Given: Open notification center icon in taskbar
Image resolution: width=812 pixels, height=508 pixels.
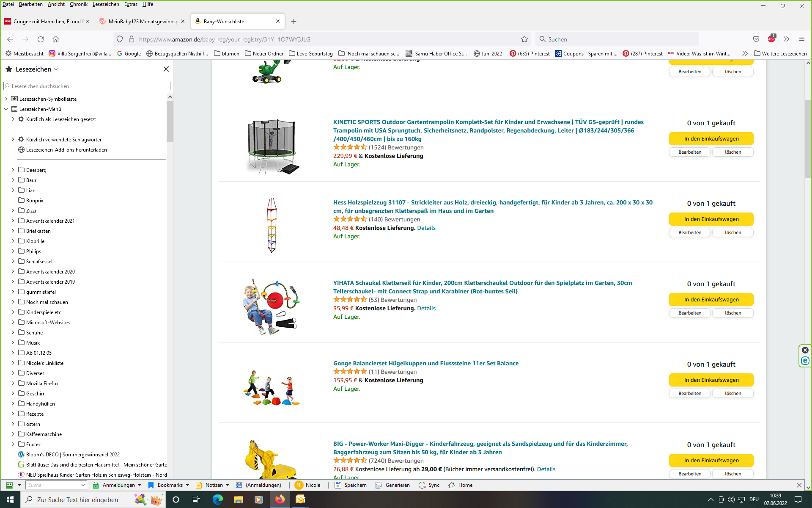Looking at the screenshot, I should pos(798,500).
